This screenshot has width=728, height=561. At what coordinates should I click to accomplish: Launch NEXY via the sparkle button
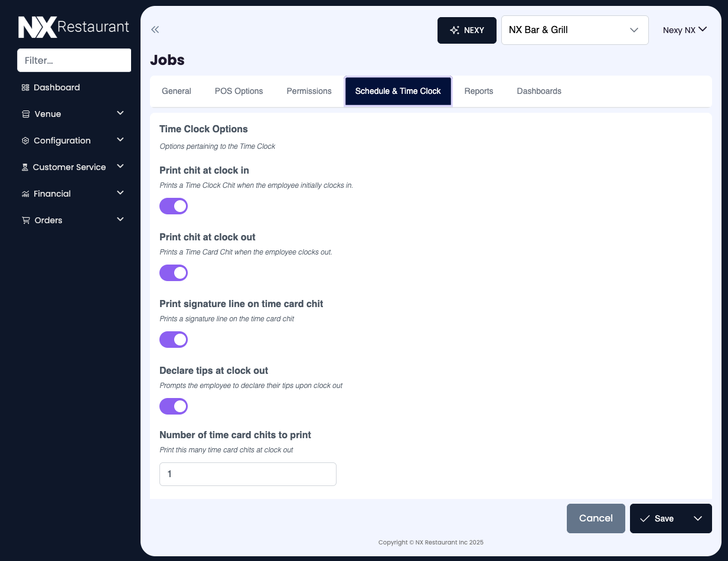(466, 30)
